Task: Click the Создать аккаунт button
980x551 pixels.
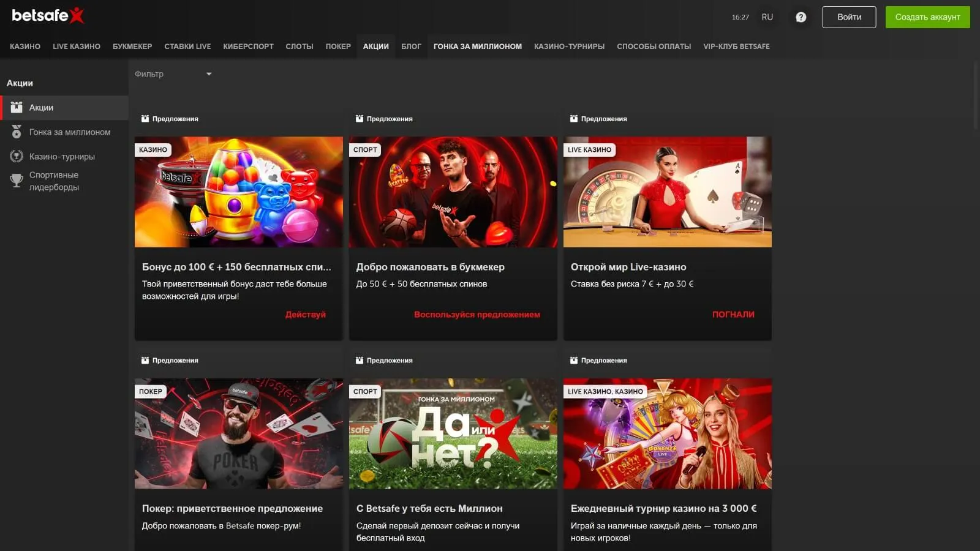Action: coord(927,17)
